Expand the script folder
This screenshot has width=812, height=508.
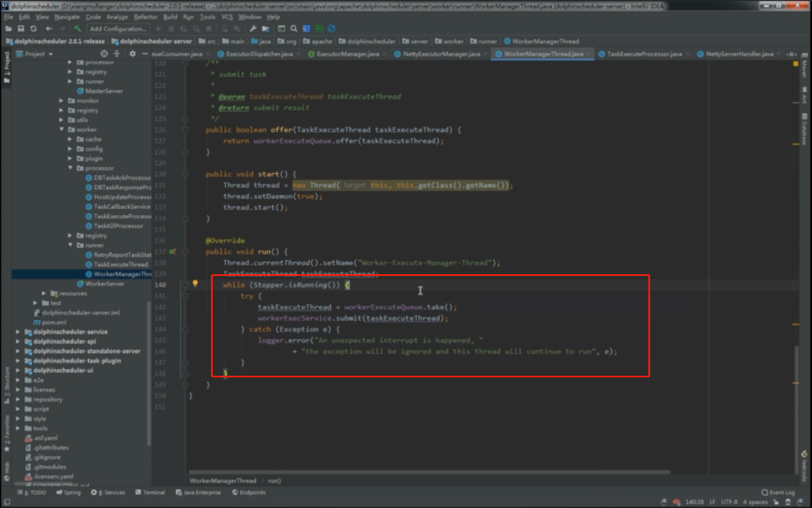click(x=18, y=409)
